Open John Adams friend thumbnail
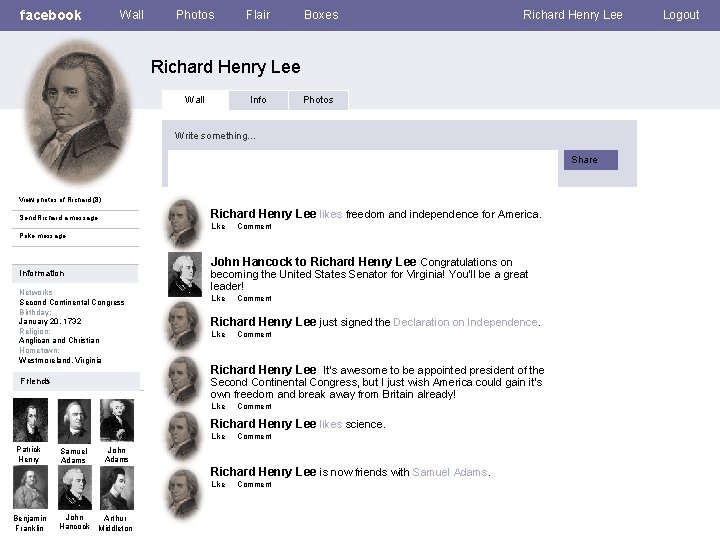Viewport: 720px width, 540px height. pos(117,420)
